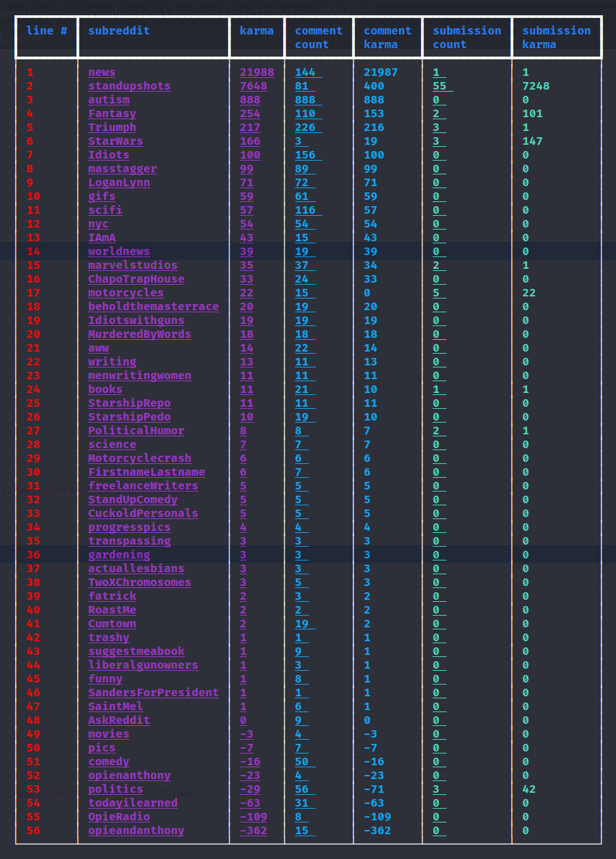Image resolution: width=616 pixels, height=859 pixels.
Task: Open the StarWars subreddit link
Action: [116, 141]
